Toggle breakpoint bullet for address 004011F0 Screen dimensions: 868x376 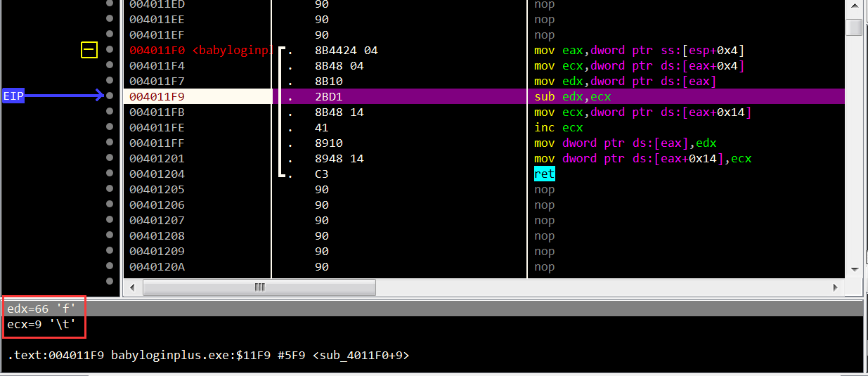tap(109, 50)
